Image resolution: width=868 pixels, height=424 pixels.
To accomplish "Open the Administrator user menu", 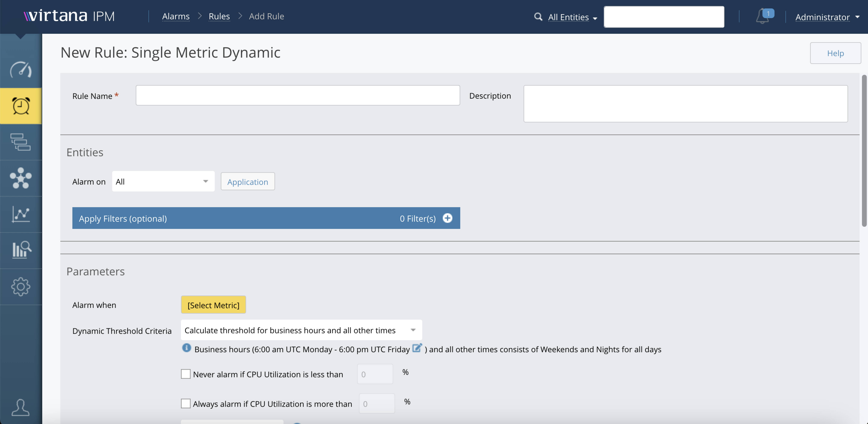I will [x=827, y=17].
